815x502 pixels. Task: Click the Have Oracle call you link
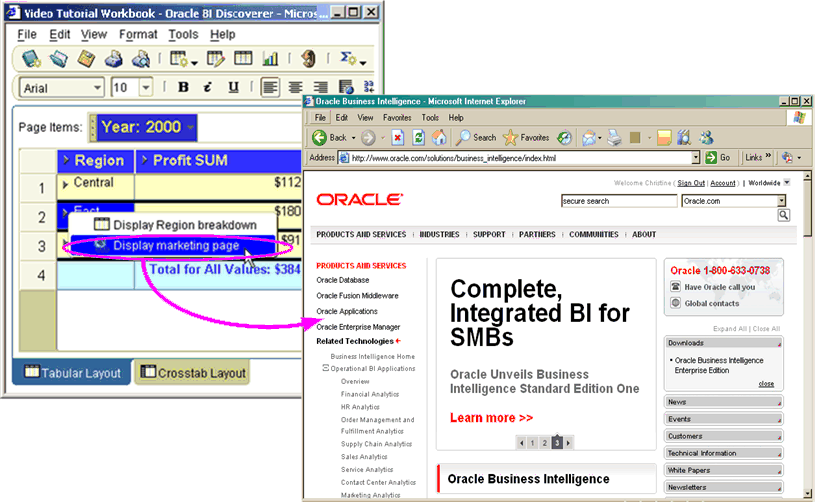point(719,287)
